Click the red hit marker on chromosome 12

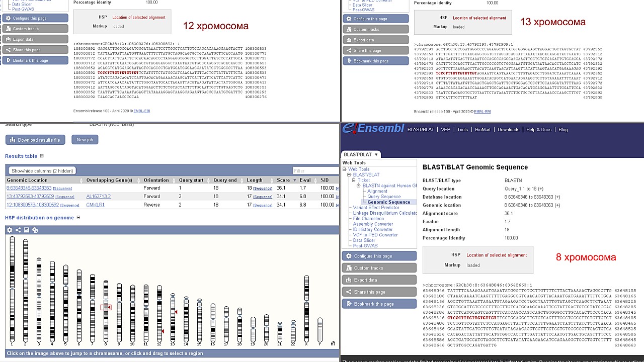click(x=163, y=331)
